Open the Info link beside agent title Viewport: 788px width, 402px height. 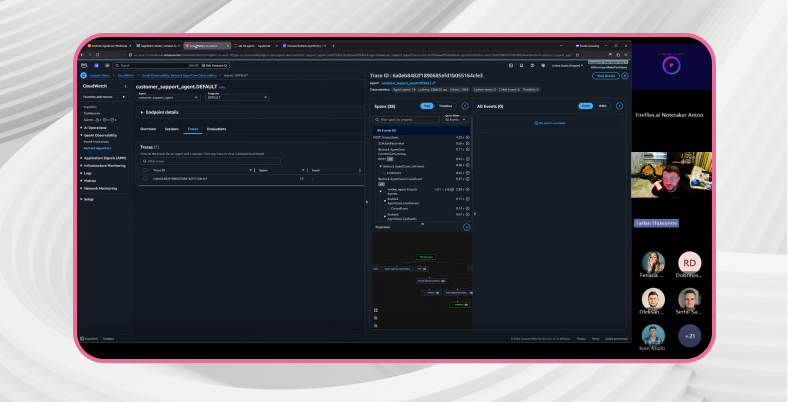[222, 87]
